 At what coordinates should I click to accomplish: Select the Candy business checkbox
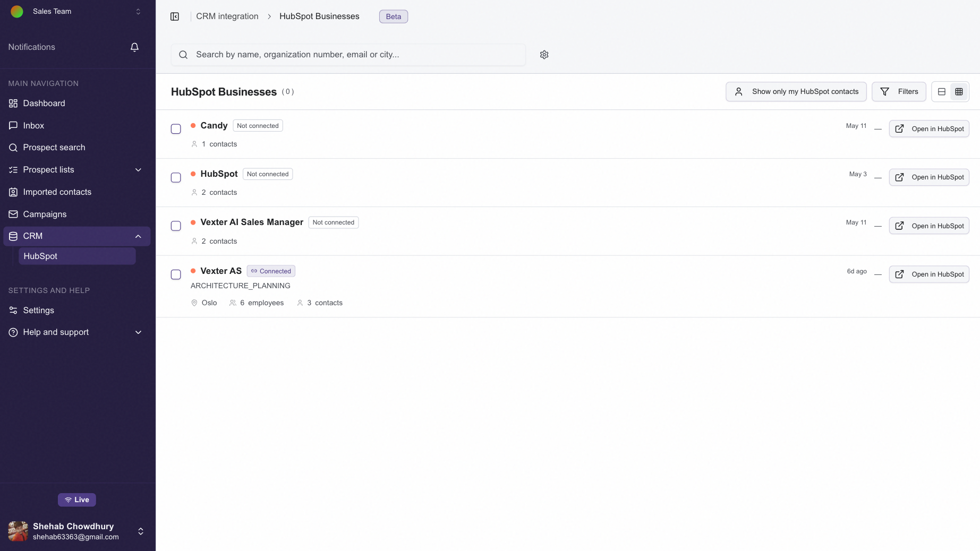point(176,129)
